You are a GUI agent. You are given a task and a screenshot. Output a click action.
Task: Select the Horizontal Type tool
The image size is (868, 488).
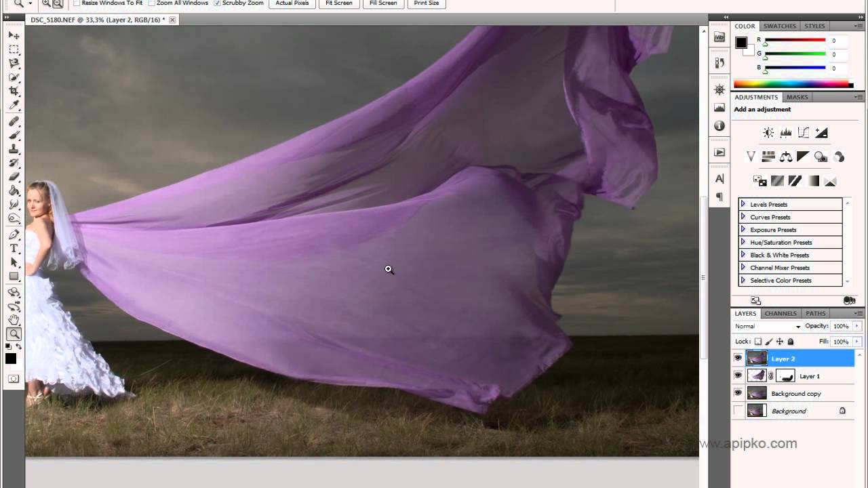14,248
